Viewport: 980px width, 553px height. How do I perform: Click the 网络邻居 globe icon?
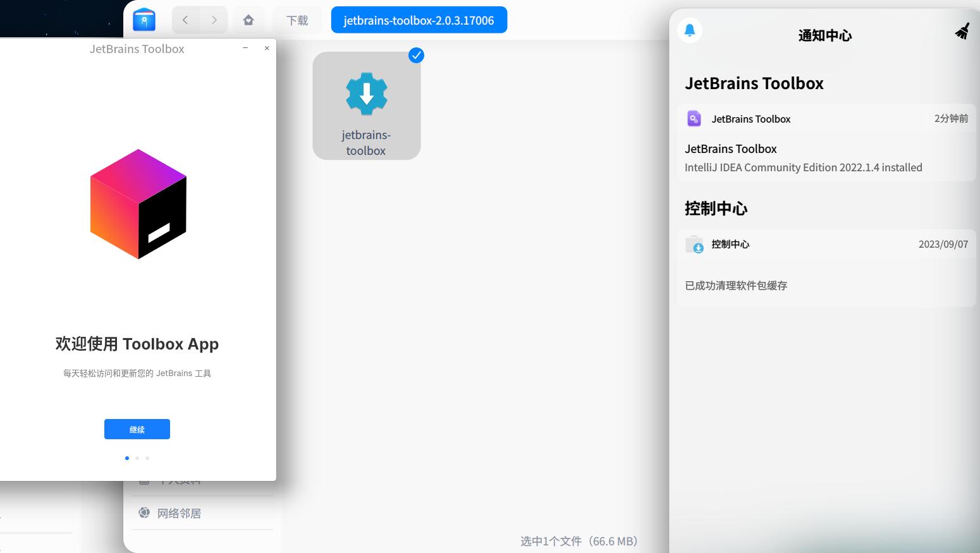pyautogui.click(x=144, y=513)
